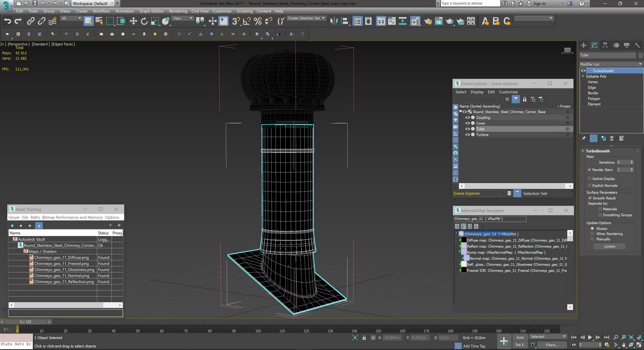Toggle Isoline Display checkbox
The width and height of the screenshot is (644, 350).
[590, 179]
